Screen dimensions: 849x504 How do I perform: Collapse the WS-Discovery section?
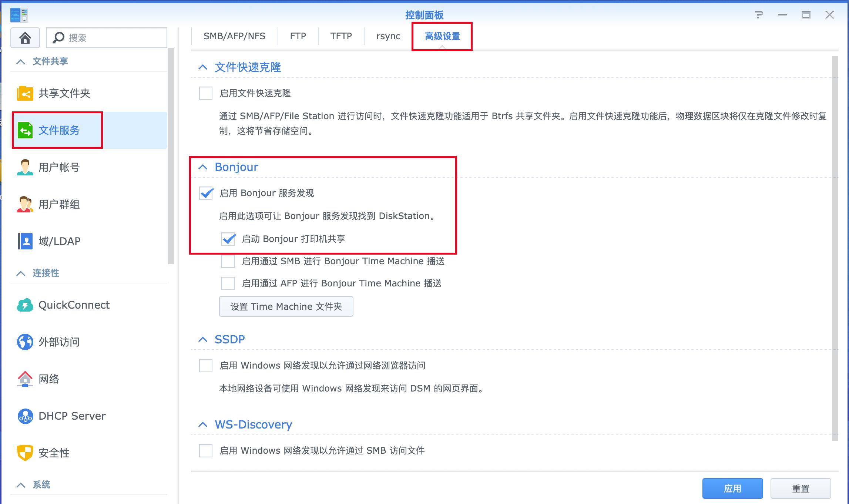click(203, 424)
